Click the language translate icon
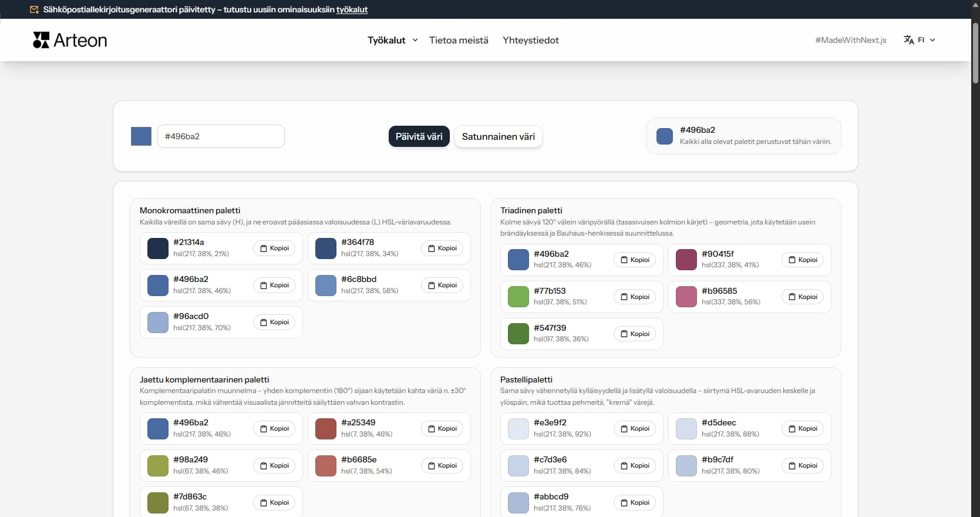This screenshot has height=517, width=980. (908, 40)
